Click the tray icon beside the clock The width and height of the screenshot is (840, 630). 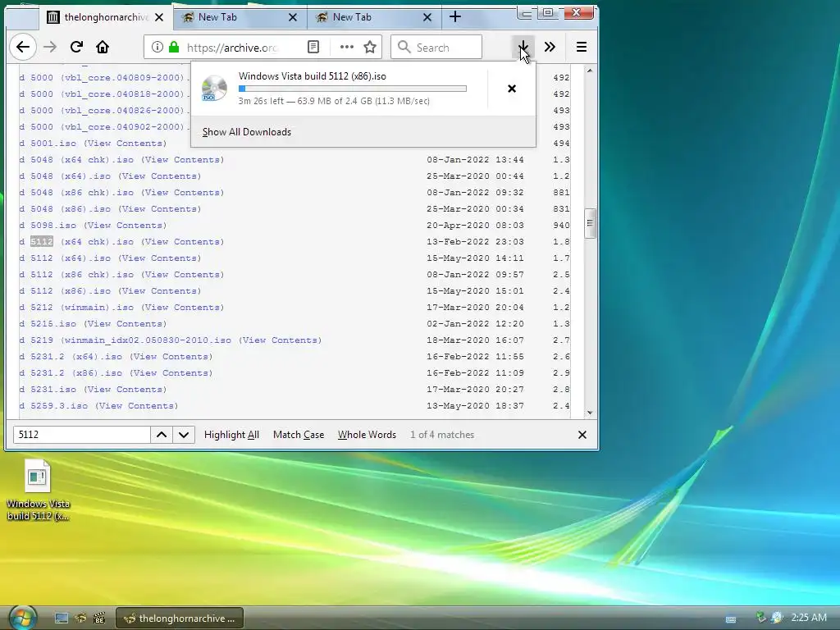tap(777, 618)
